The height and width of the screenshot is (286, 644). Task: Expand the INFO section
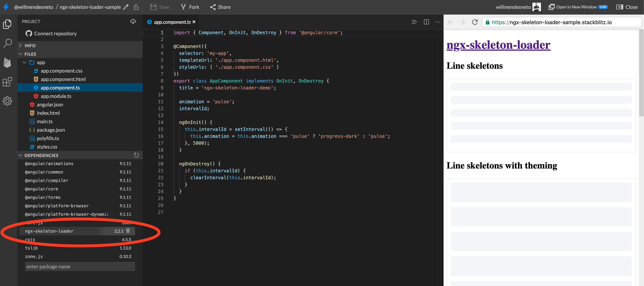[x=21, y=45]
